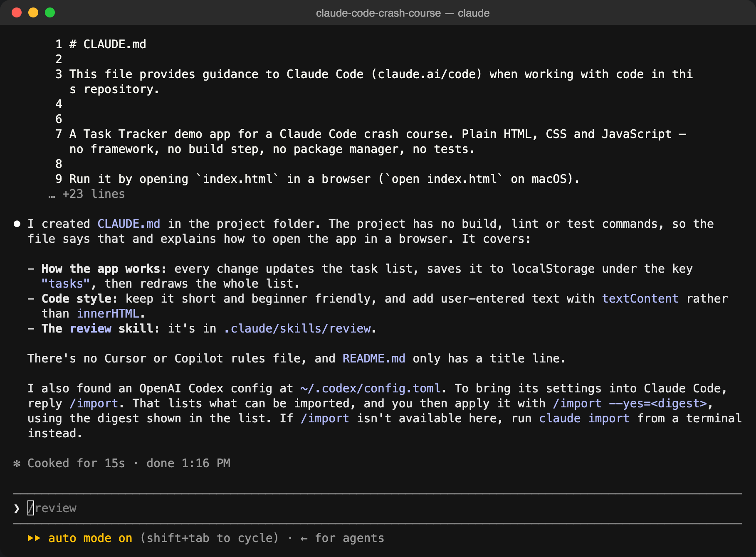Screen dimensions: 756x557
Task: Click the 'This file provides guidance' line 3
Action: [x=381, y=81]
